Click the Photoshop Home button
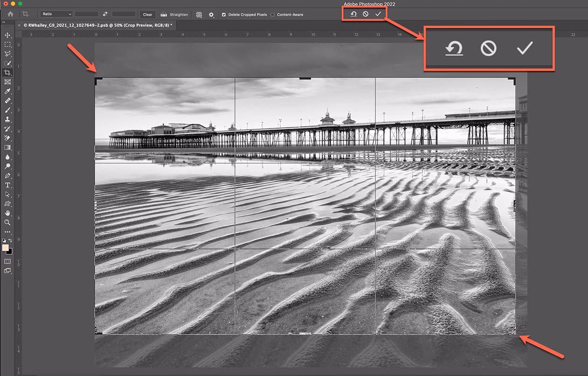This screenshot has height=376, width=588. click(x=9, y=14)
